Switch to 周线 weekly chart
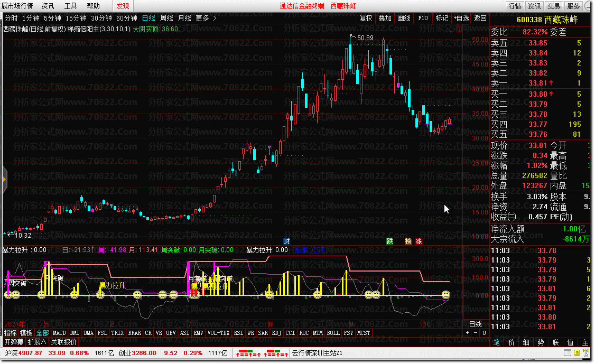The image size is (595, 364). coord(166,18)
